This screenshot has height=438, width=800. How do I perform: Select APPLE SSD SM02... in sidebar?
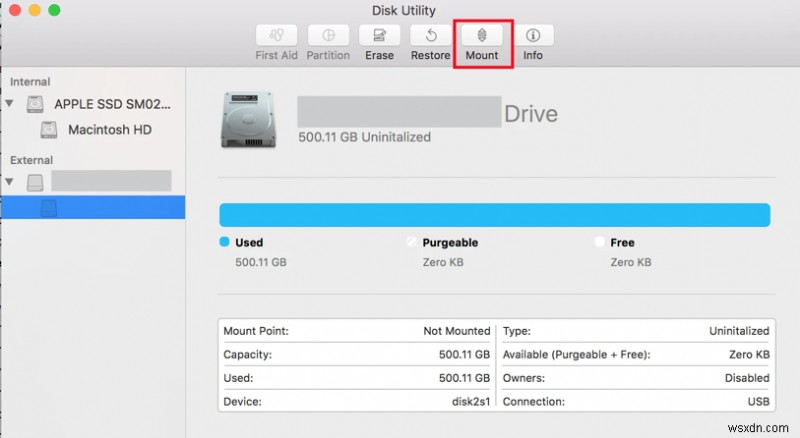tap(112, 104)
